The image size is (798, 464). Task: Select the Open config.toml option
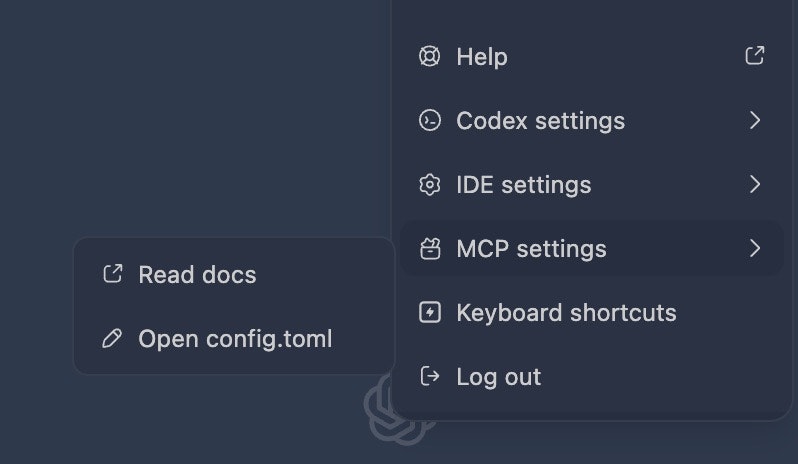[x=235, y=339]
